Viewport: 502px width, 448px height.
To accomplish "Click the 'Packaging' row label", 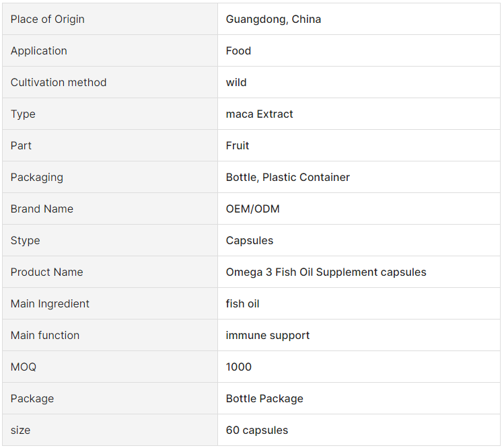I will tap(37, 178).
